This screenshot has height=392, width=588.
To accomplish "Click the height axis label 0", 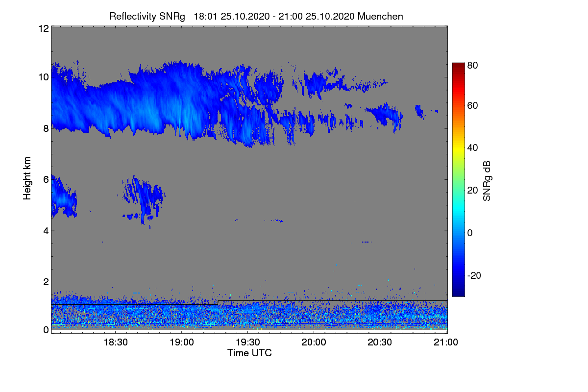I will 46,330.
